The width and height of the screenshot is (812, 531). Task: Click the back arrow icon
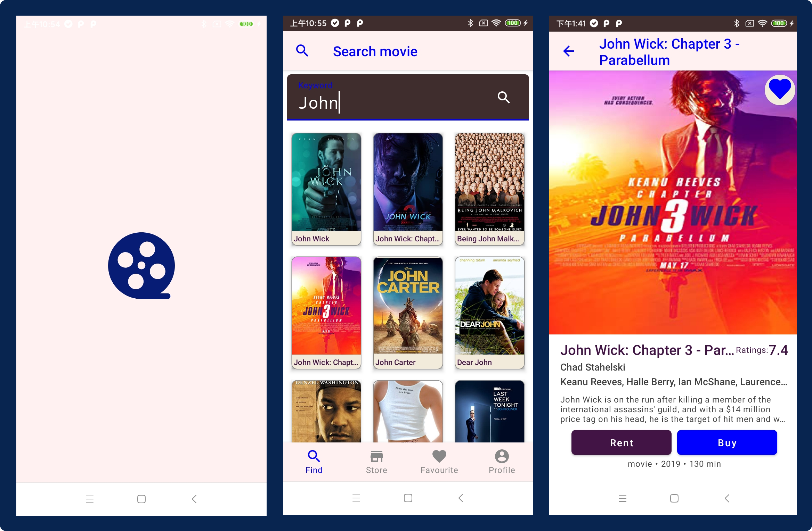coord(568,51)
